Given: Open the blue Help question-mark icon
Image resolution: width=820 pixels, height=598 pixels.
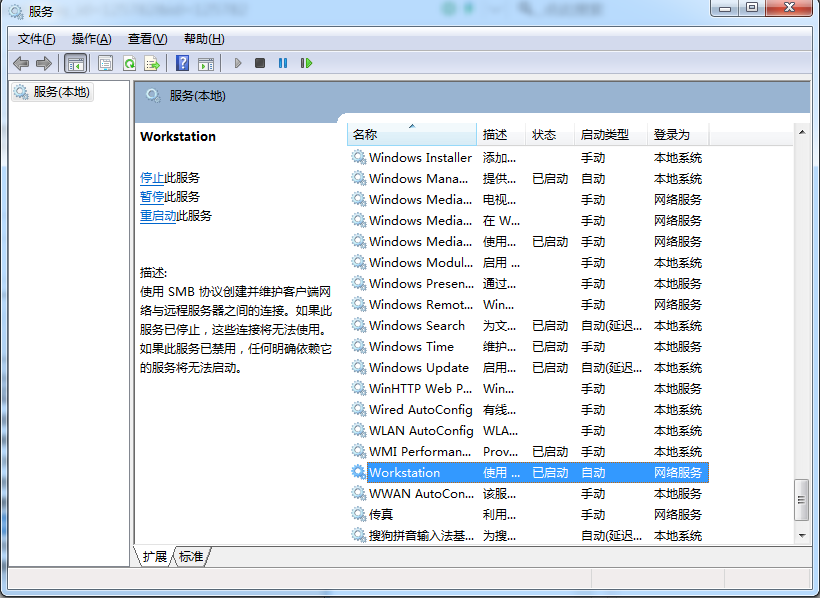Looking at the screenshot, I should [x=182, y=63].
